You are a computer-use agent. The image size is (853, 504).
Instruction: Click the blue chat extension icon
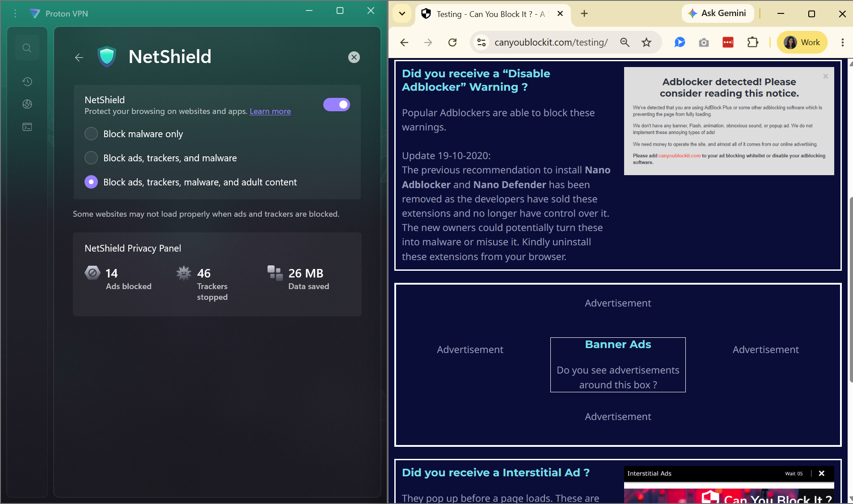pos(680,42)
